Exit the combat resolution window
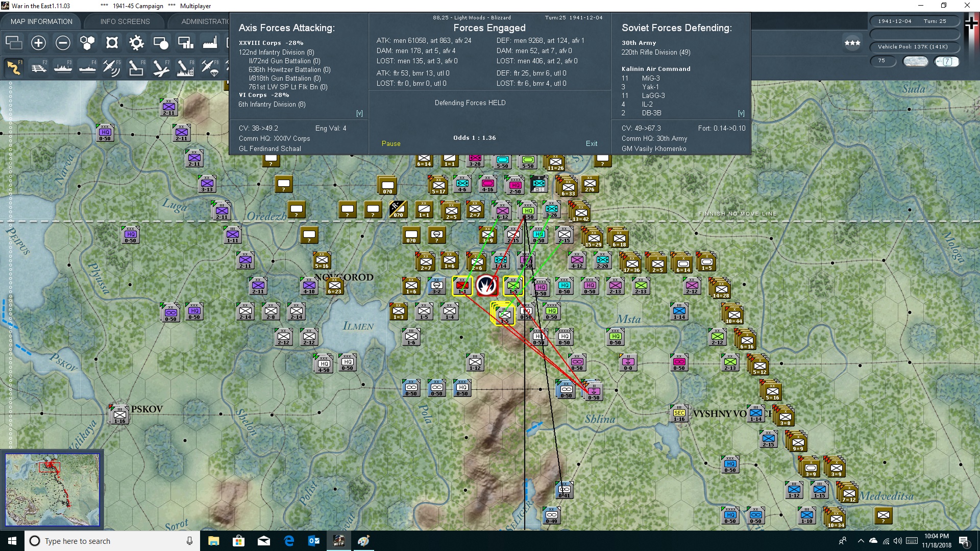The image size is (980, 551). pos(592,144)
